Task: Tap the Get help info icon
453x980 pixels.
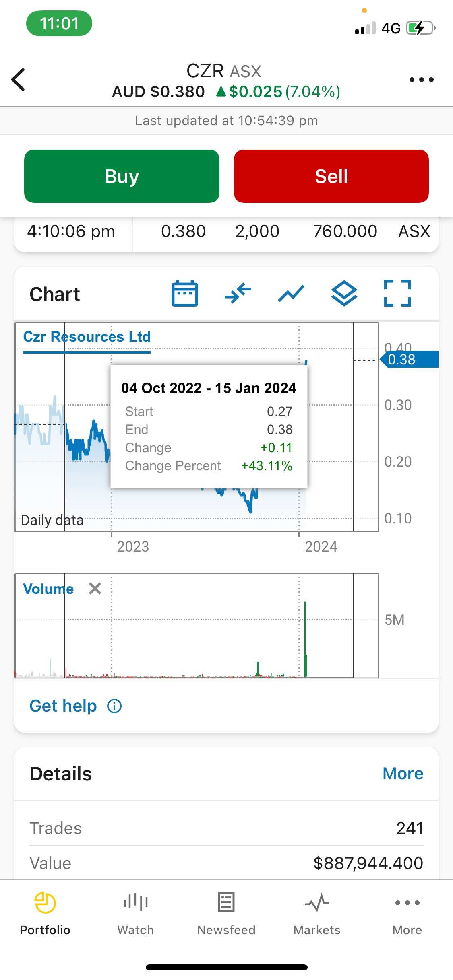Action: click(x=114, y=706)
